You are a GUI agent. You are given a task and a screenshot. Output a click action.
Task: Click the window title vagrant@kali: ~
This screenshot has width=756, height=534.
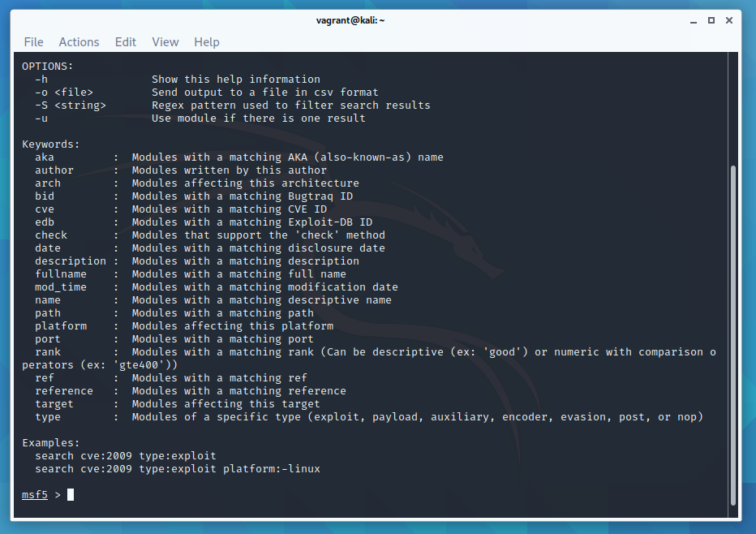[350, 19]
